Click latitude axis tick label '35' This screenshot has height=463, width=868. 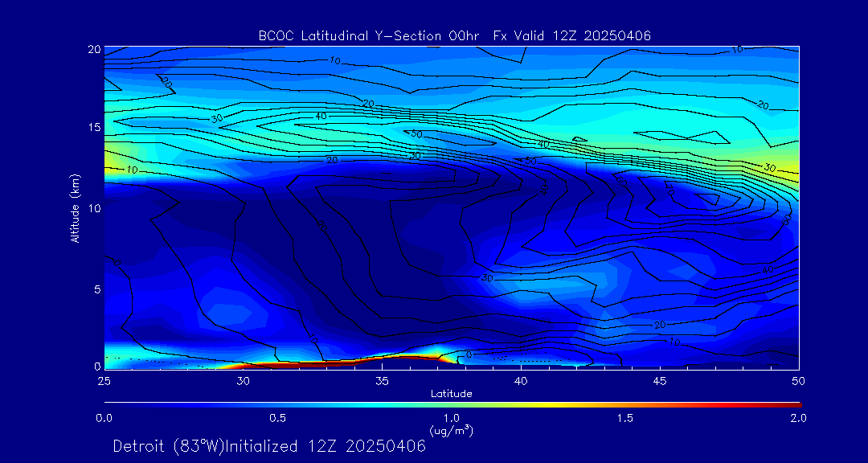[x=382, y=381]
